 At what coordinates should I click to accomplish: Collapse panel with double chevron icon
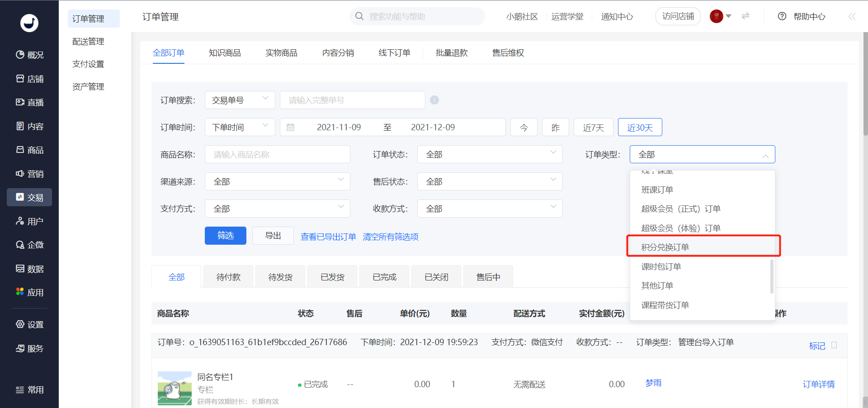(x=852, y=16)
